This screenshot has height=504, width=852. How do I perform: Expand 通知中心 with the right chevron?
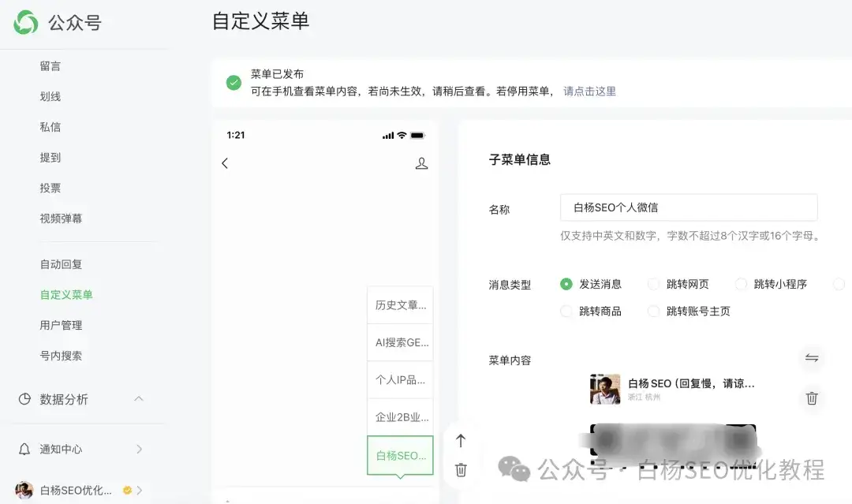[139, 449]
